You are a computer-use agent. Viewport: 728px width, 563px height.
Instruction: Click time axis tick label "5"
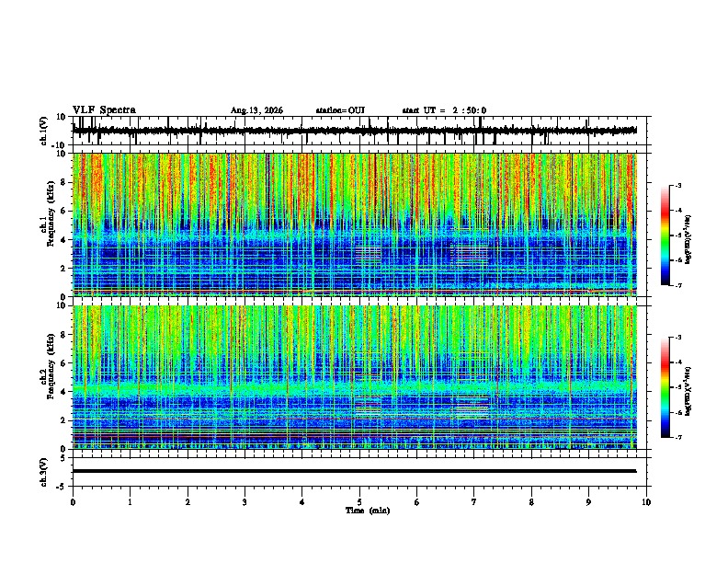[x=359, y=502]
